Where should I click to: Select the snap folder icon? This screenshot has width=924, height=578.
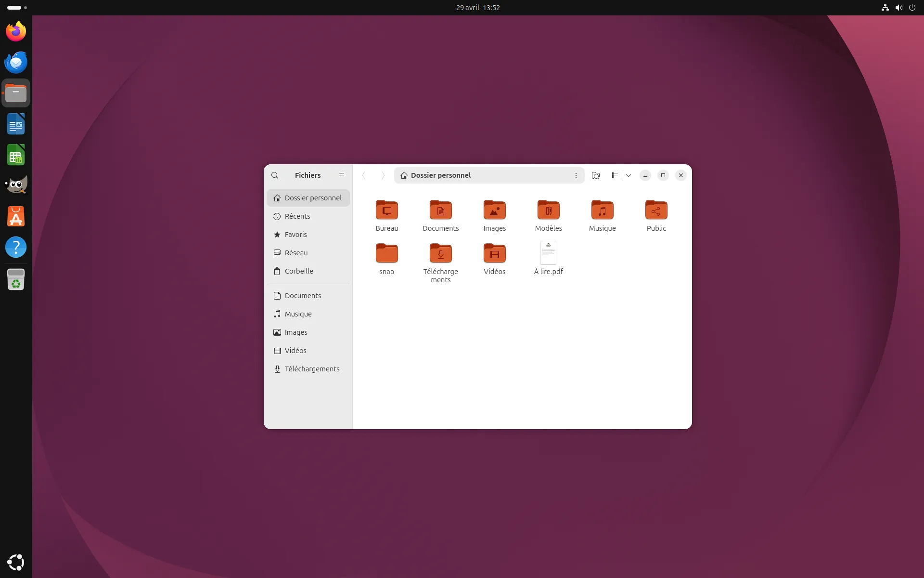387,253
